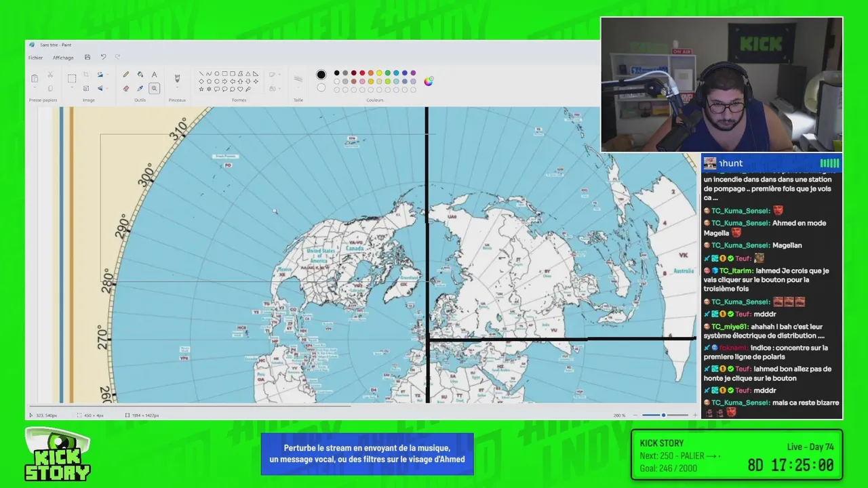Undo the last action in Paint
This screenshot has height=488, width=868.
[x=103, y=57]
